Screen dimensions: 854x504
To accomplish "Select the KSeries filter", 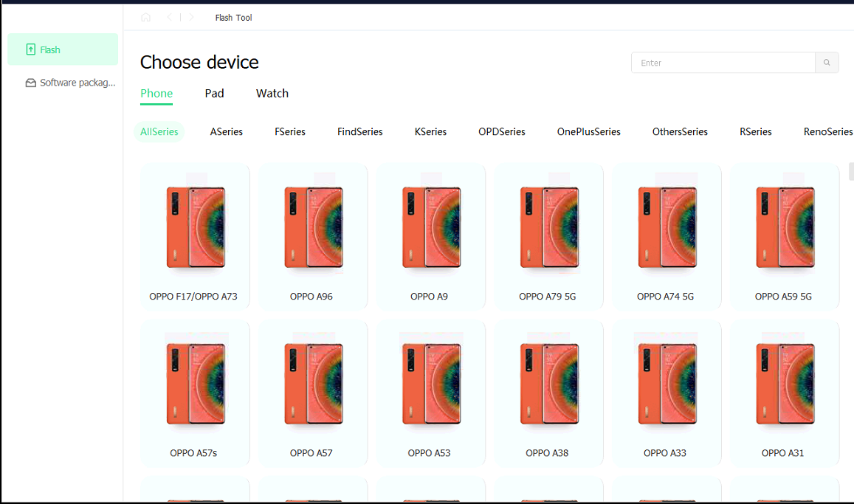I will click(430, 131).
